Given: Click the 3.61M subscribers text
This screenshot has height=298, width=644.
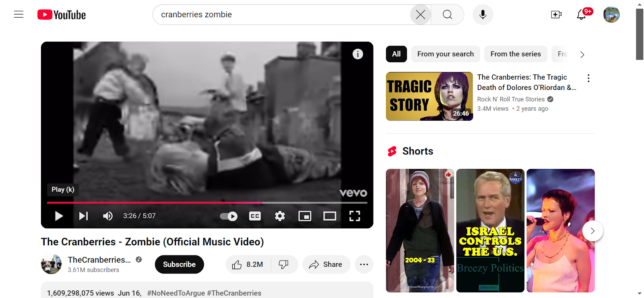Looking at the screenshot, I should (x=93, y=270).
